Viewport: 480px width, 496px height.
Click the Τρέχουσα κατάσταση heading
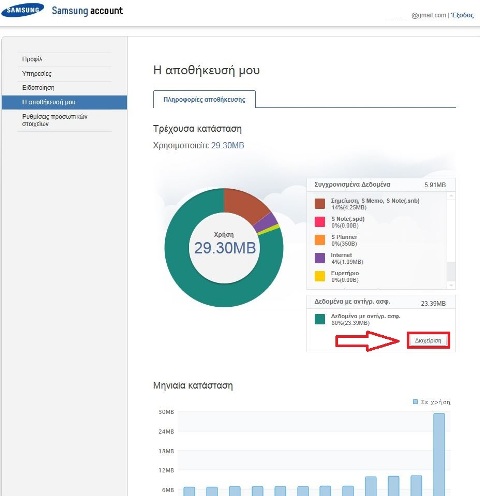coord(197,129)
